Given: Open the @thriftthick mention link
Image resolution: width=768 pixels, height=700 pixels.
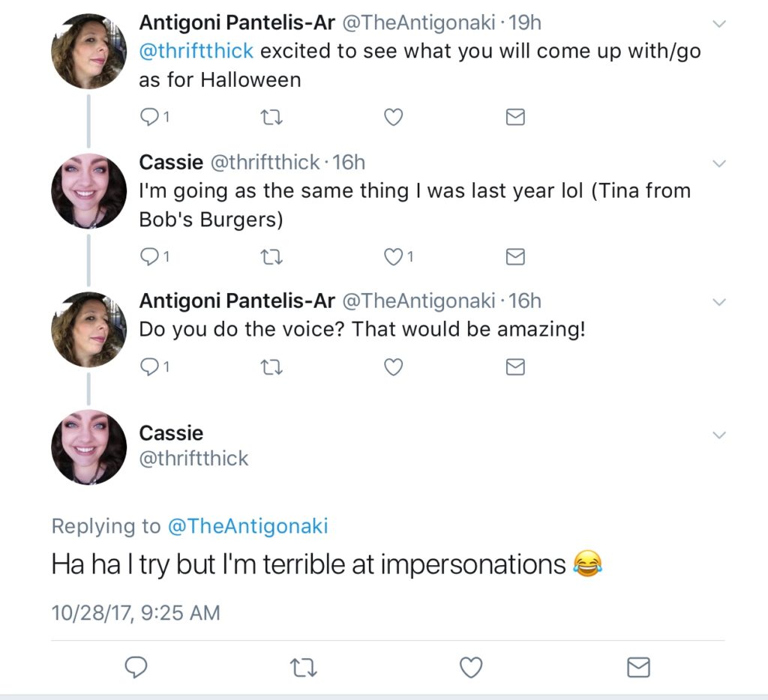Looking at the screenshot, I should (x=196, y=52).
